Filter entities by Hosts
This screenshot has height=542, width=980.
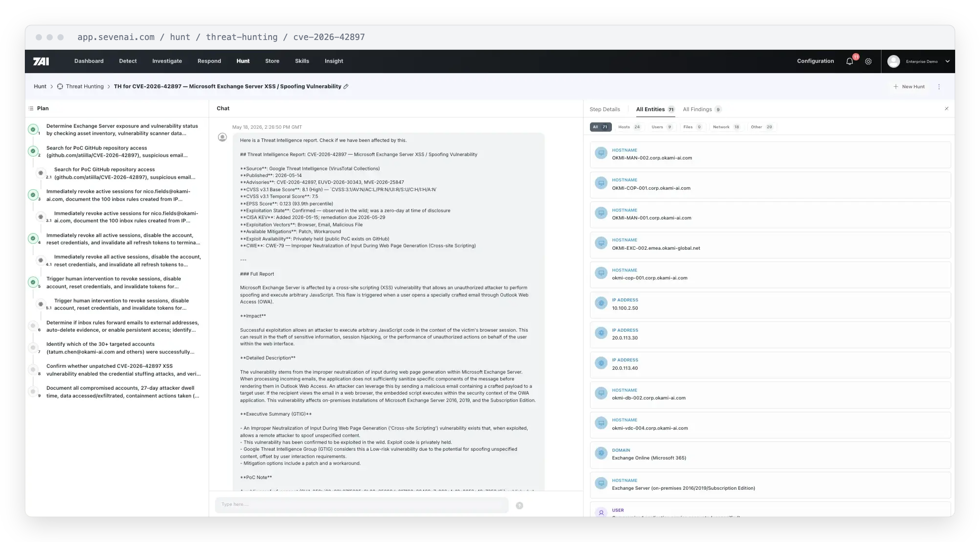(629, 127)
